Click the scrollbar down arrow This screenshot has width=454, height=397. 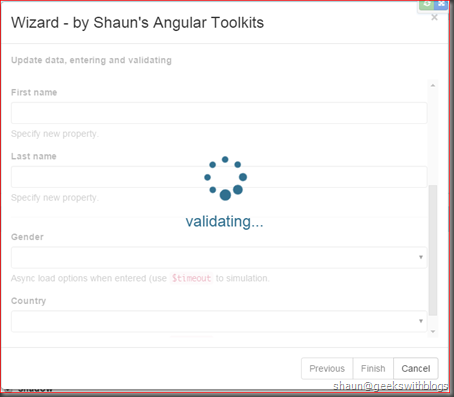(x=433, y=331)
